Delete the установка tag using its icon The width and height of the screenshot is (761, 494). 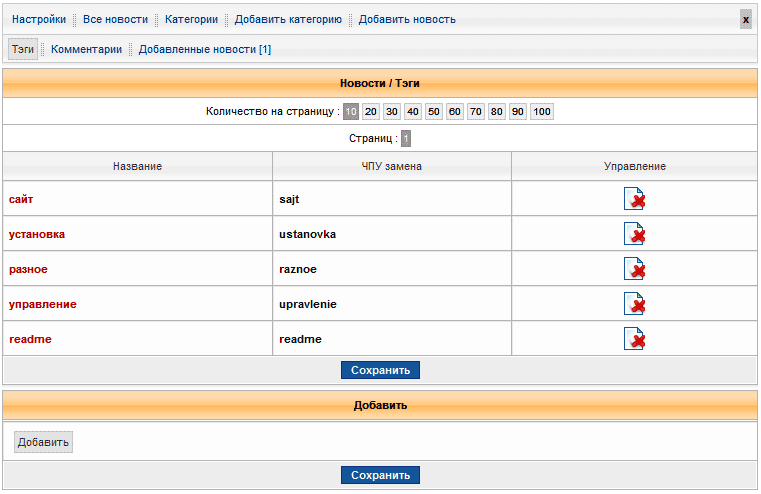pyautogui.click(x=634, y=234)
